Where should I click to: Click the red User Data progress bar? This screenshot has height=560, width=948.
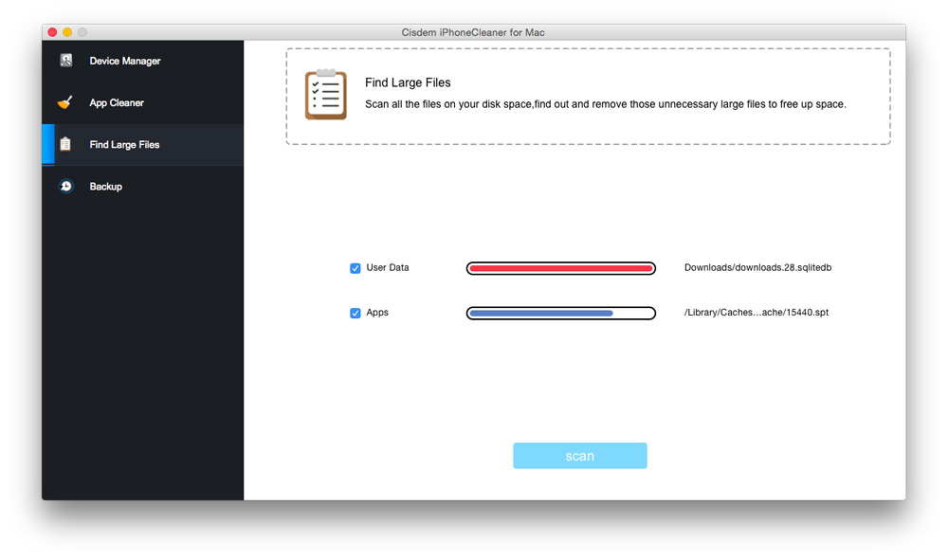tap(561, 268)
